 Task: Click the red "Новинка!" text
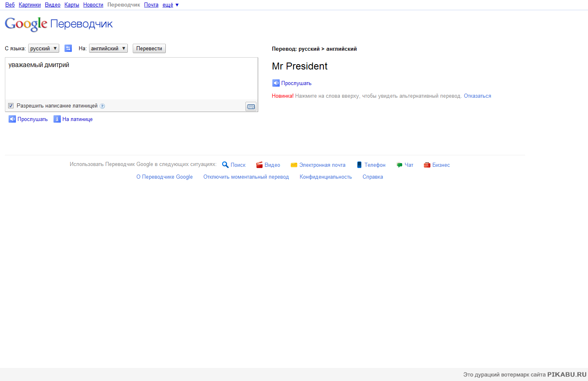pyautogui.click(x=283, y=96)
